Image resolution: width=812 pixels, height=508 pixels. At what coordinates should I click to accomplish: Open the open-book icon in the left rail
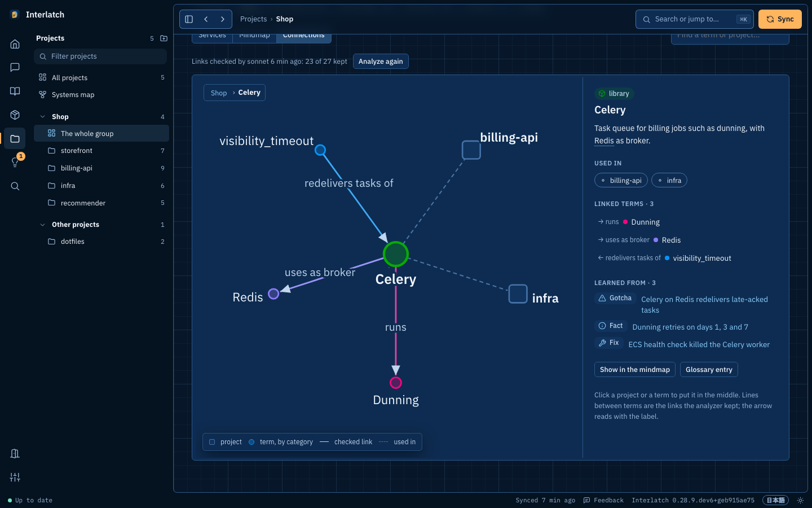tap(15, 91)
